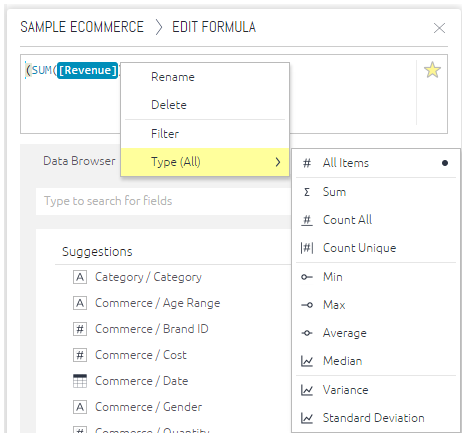Click the yellow star favorite icon
The image size is (466, 434).
point(432,70)
